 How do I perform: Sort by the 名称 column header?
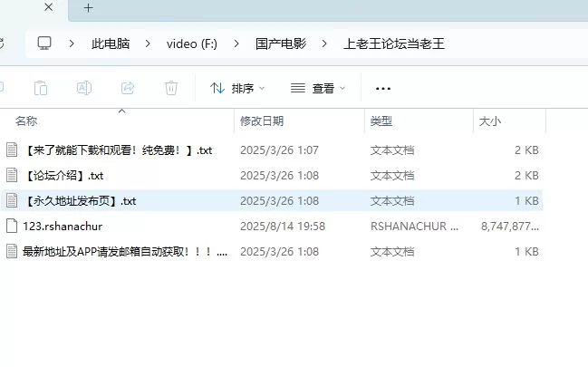[26, 121]
